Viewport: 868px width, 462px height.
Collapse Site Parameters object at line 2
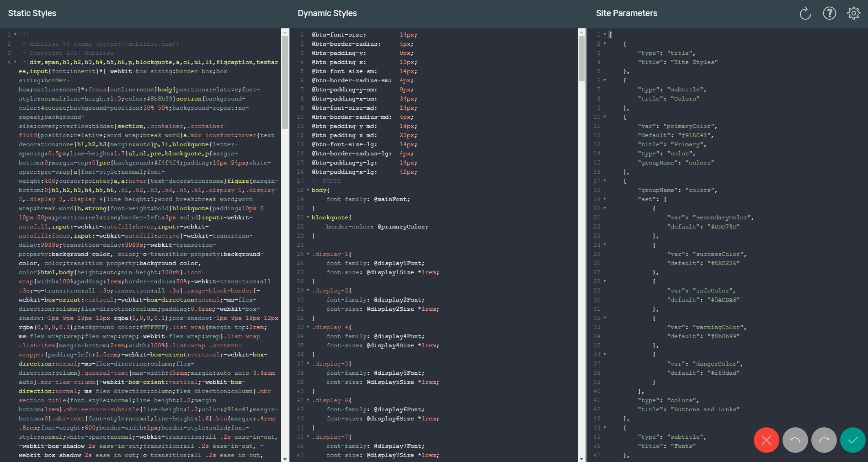[x=605, y=43]
